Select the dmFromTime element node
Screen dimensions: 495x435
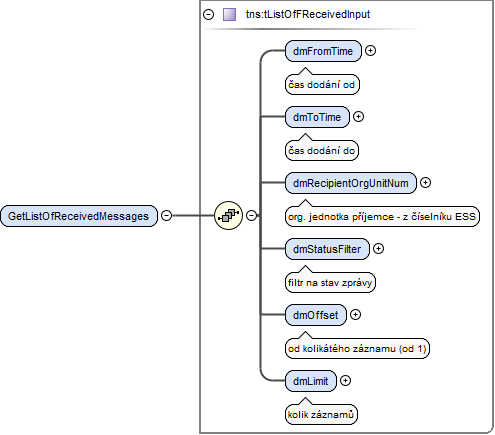tap(323, 51)
